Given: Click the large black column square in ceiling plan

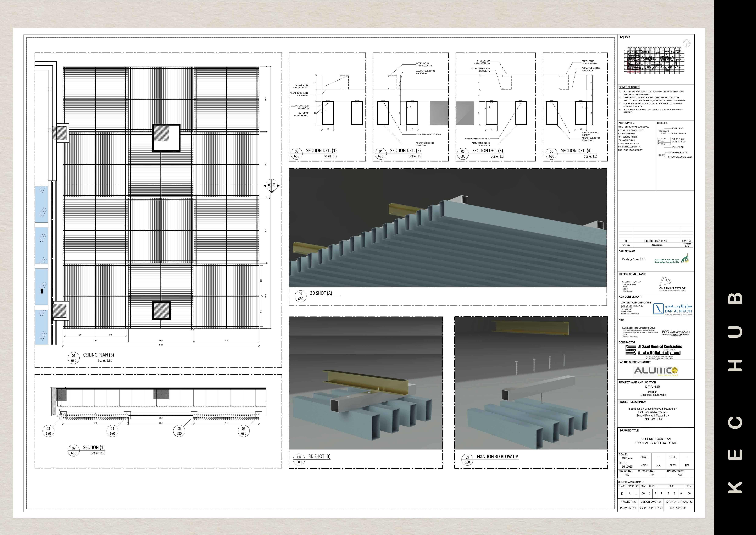Looking at the screenshot, I should tap(166, 137).
